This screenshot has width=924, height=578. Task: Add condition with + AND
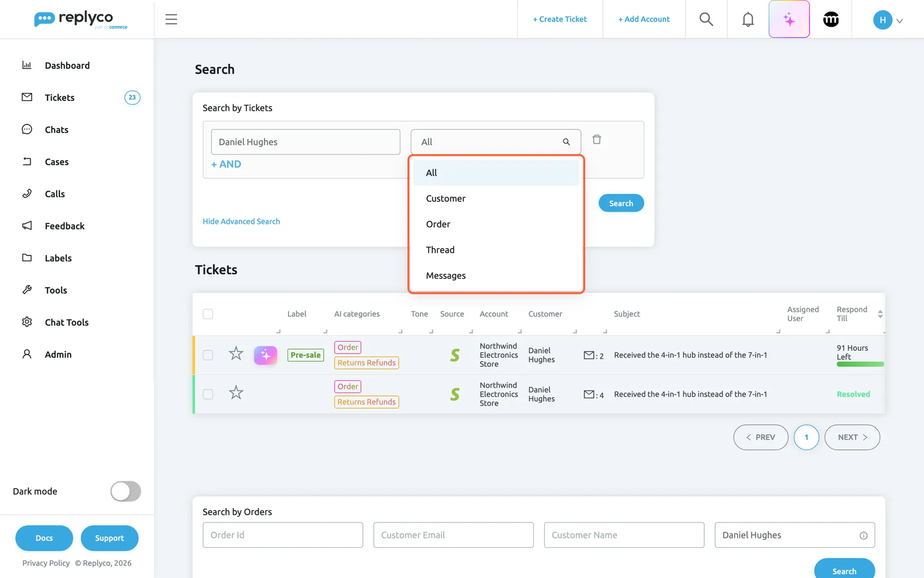click(x=226, y=164)
